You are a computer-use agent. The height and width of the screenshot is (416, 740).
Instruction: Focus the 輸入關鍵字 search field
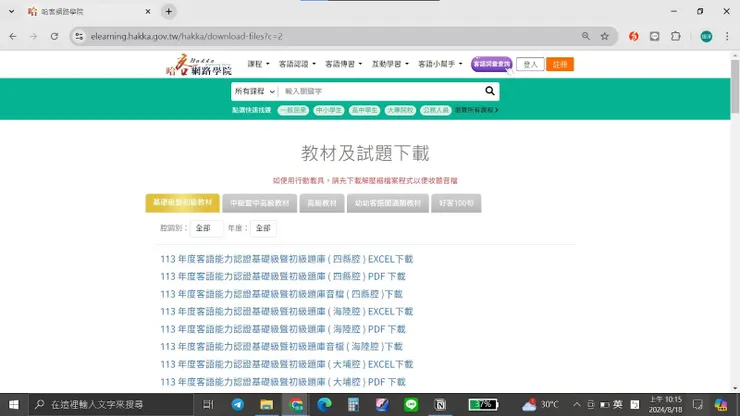(380, 91)
